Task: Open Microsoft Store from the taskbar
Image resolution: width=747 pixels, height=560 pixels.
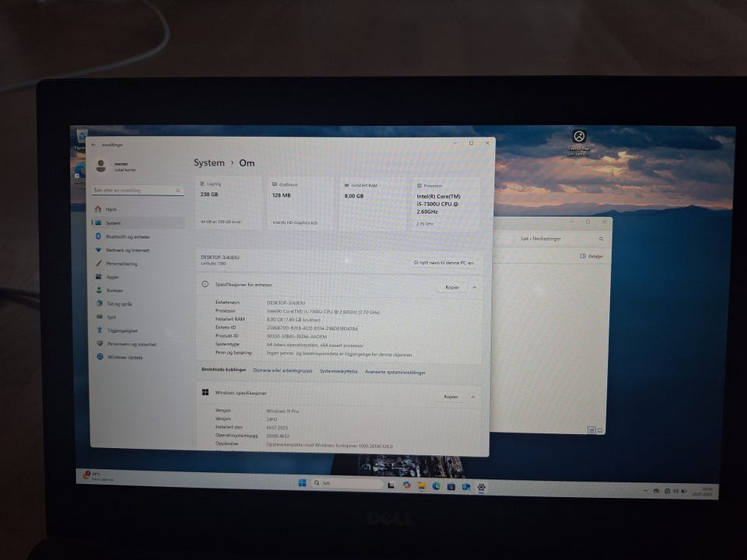Action: pyautogui.click(x=451, y=486)
